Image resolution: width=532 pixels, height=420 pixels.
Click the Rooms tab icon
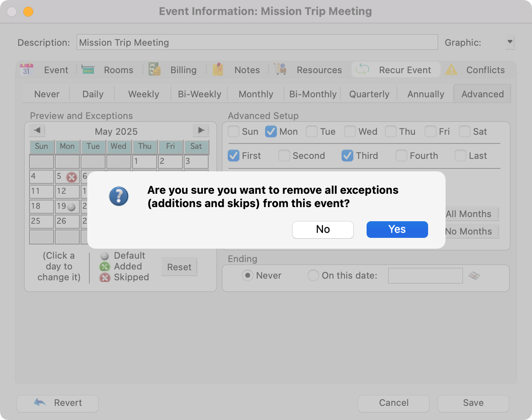(x=88, y=69)
